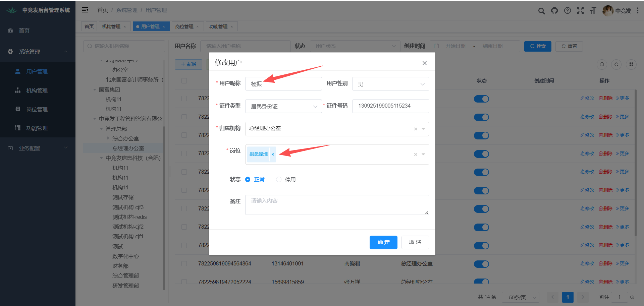Close the 修改用户 dialog
This screenshot has width=644, height=306.
click(425, 63)
